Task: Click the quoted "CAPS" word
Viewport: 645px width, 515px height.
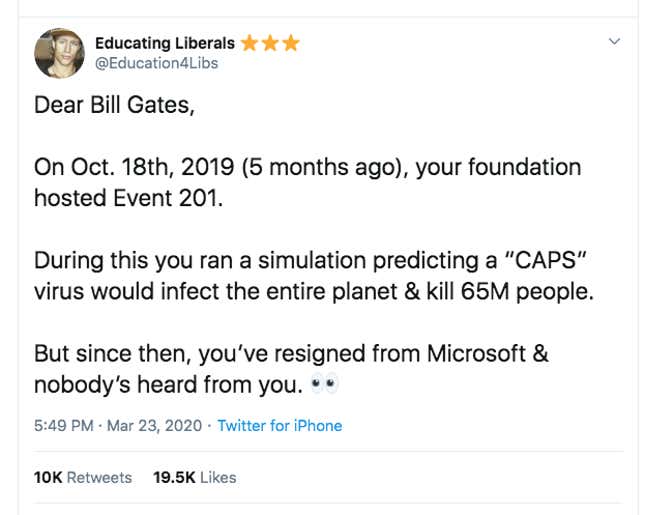Action: (x=545, y=260)
